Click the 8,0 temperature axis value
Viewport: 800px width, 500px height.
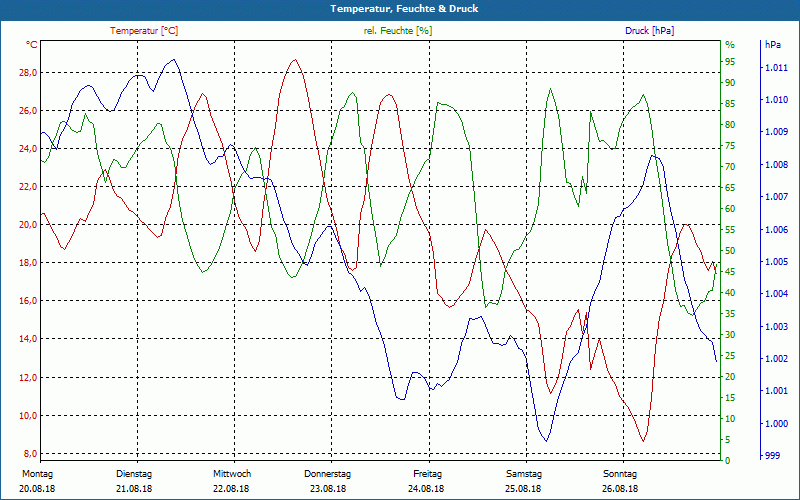30,454
